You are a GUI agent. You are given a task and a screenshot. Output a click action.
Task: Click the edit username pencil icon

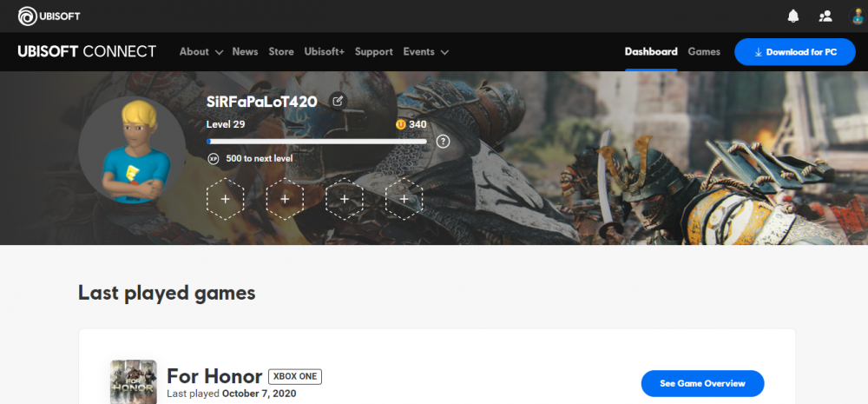pyautogui.click(x=338, y=101)
